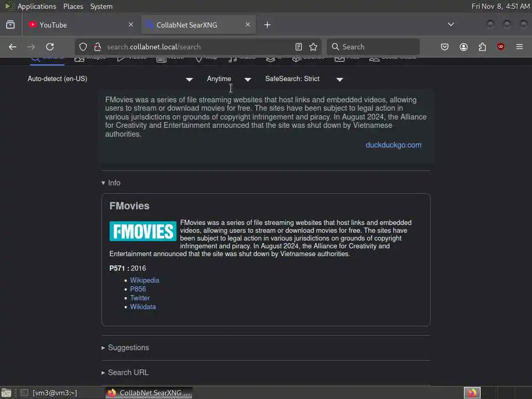Screen dimensions: 532x399
Task: Open Firefox View icon left of tabs
Action: (10, 25)
